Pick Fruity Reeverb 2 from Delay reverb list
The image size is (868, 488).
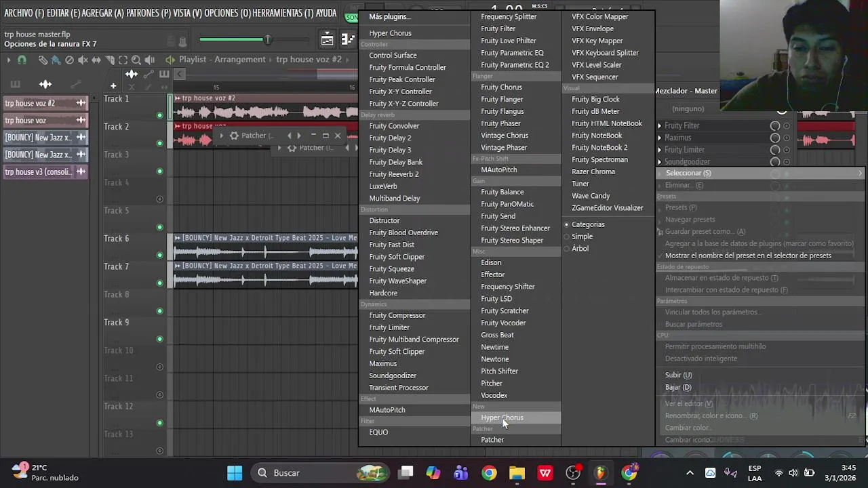[393, 174]
